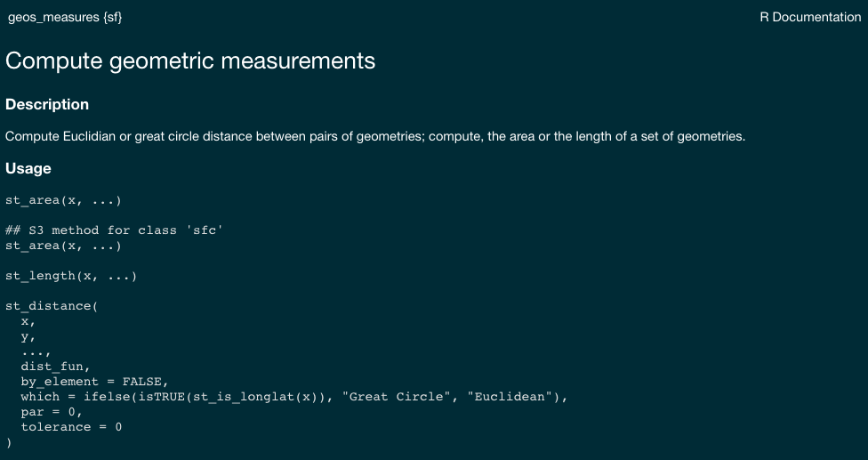Click the first st_area(x, ...) usage line
Image resolution: width=868 pixels, height=460 pixels.
click(63, 200)
